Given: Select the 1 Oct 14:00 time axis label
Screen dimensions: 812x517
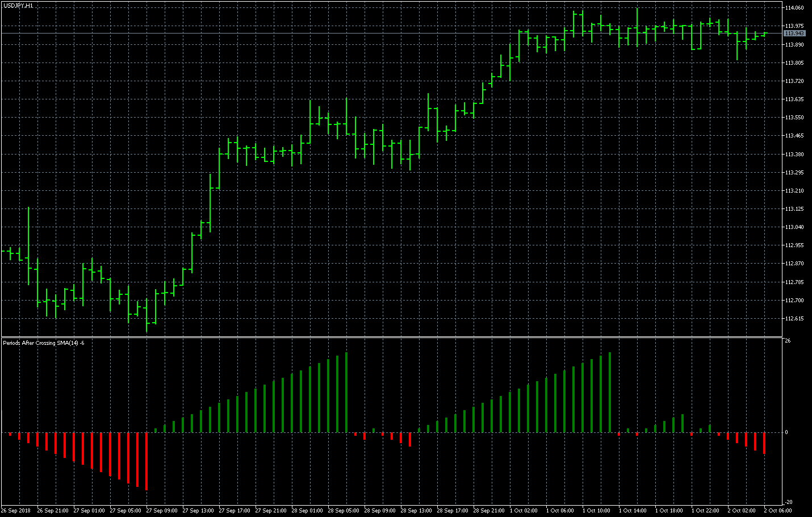Looking at the screenshot, I should [x=633, y=511].
